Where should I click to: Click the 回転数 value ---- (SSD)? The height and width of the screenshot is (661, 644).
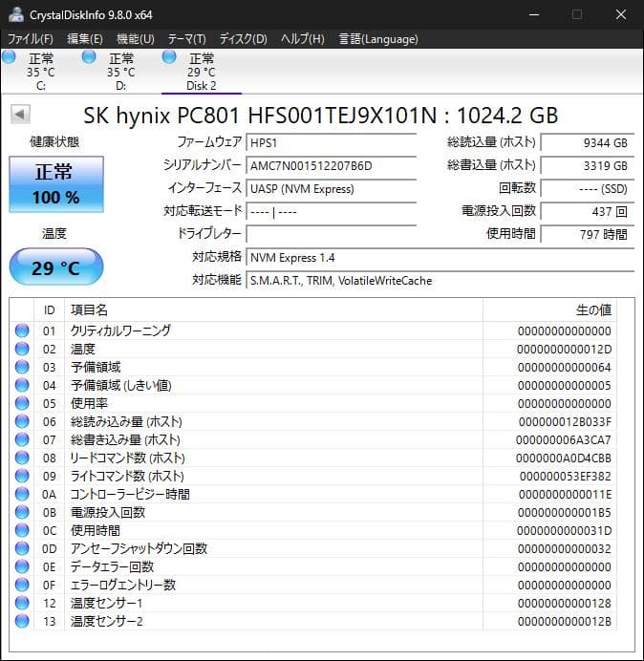(x=587, y=189)
